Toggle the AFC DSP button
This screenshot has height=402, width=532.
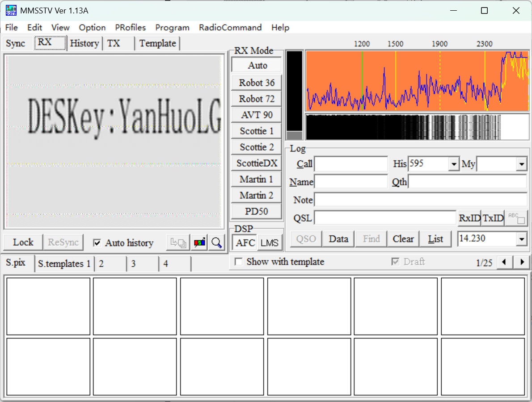pyautogui.click(x=245, y=243)
